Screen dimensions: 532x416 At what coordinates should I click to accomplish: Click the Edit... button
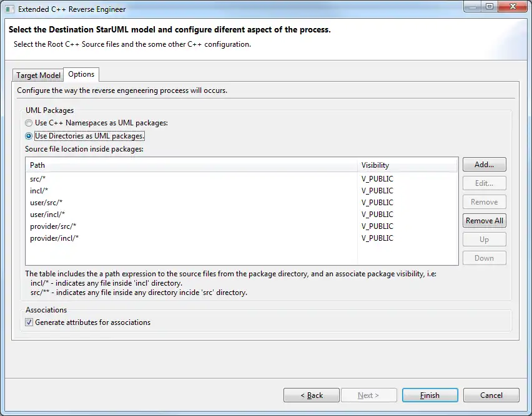point(484,183)
